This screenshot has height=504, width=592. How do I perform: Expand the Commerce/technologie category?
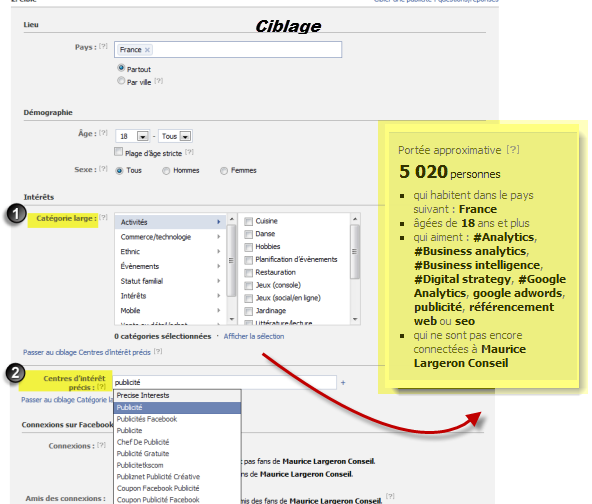tap(171, 237)
